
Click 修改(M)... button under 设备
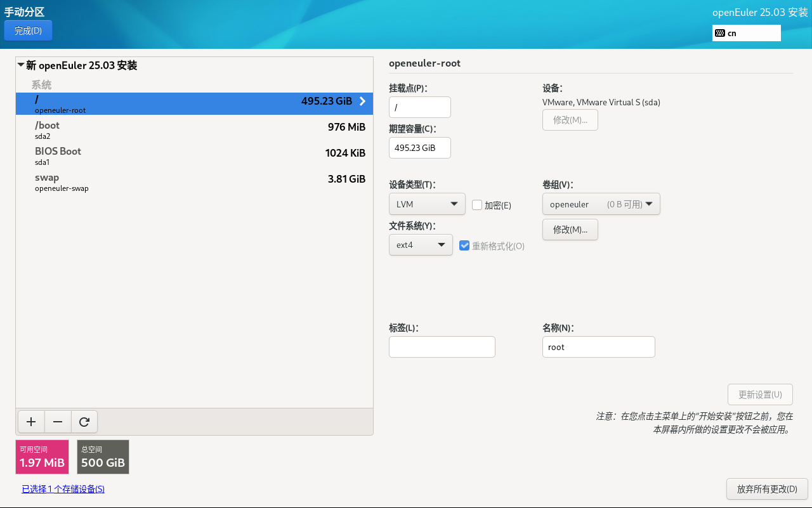tap(570, 120)
